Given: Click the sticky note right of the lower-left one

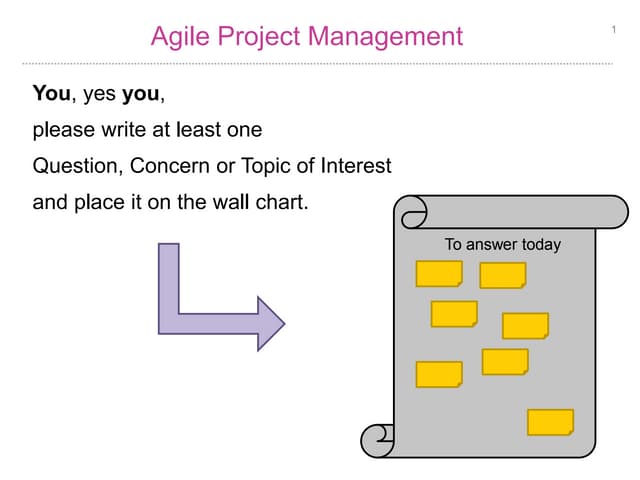Looking at the screenshot, I should pyautogui.click(x=505, y=362).
